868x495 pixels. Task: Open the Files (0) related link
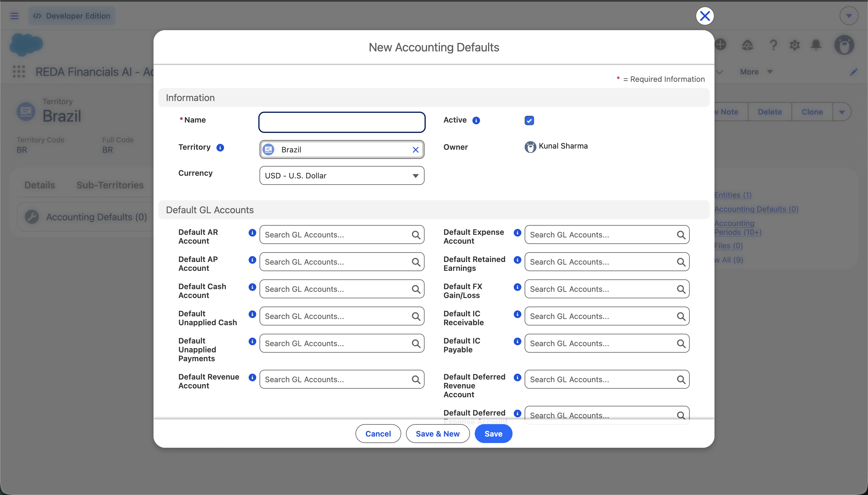click(728, 245)
